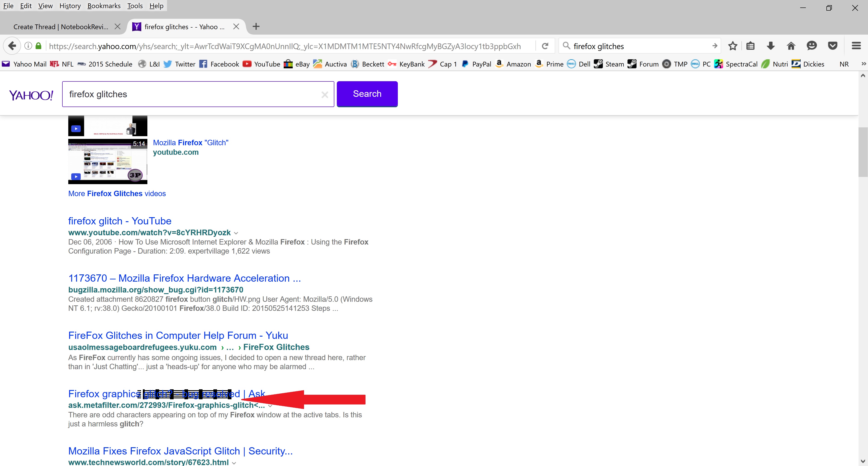Image resolution: width=868 pixels, height=466 pixels.
Task: Switch to the Create Thread NotebookReview tab
Action: tap(61, 27)
